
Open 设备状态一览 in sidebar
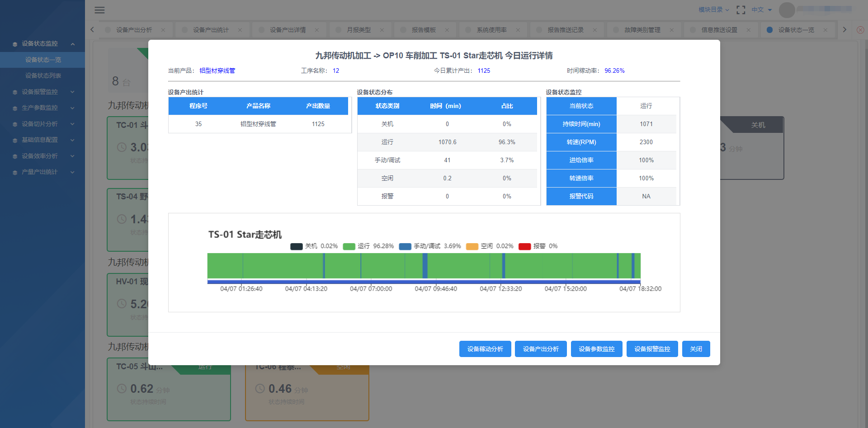click(x=42, y=60)
